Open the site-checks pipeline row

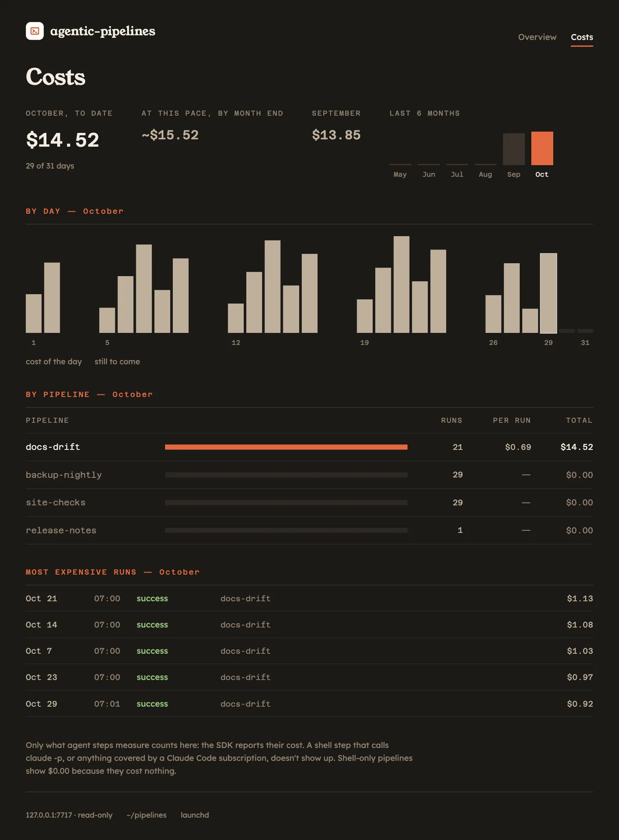pos(309,502)
